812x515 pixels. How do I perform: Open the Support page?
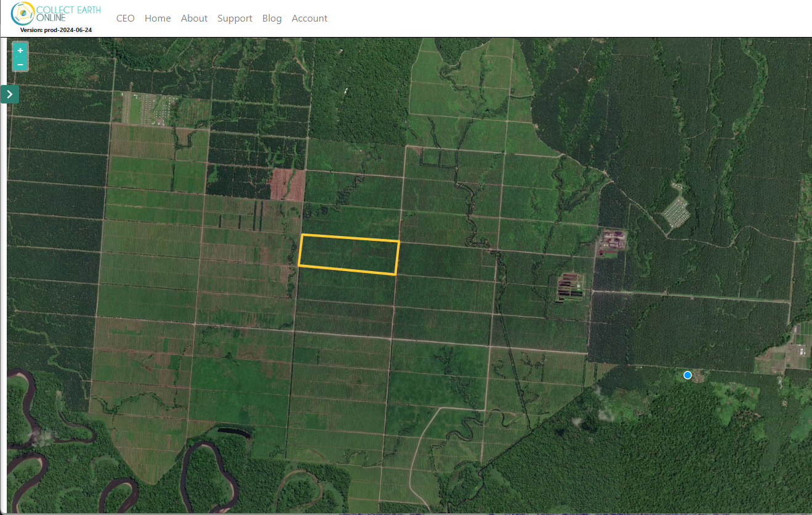pyautogui.click(x=235, y=18)
